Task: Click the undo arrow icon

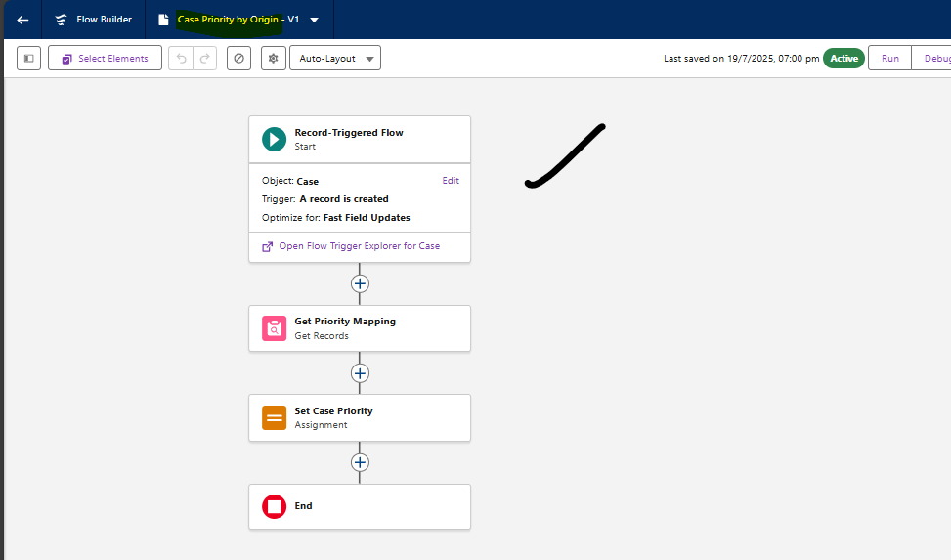Action: [181, 59]
